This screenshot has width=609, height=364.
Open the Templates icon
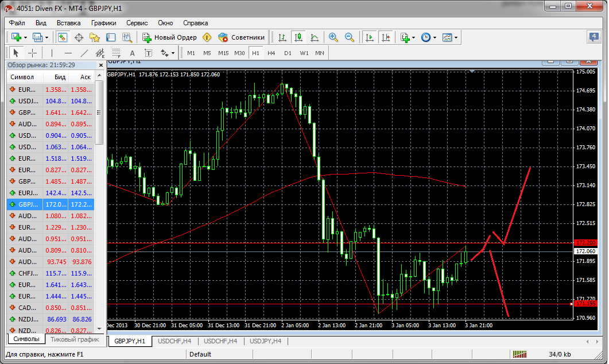pos(448,37)
